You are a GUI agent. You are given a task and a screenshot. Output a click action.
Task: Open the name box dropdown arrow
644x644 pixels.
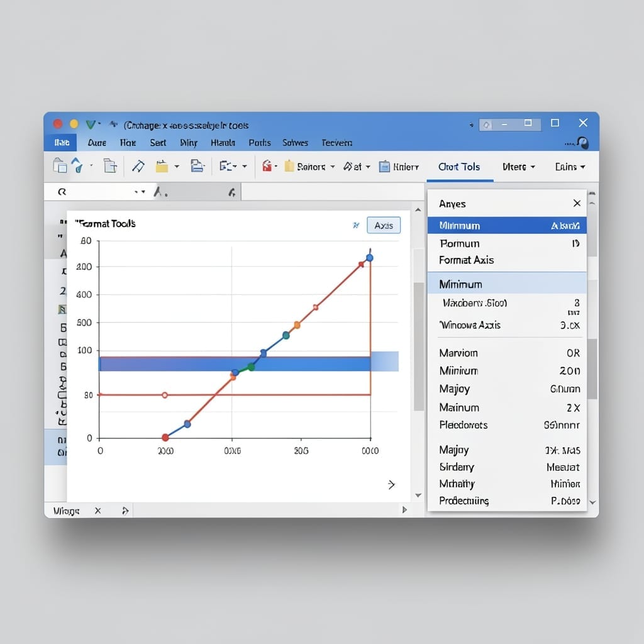click(143, 192)
